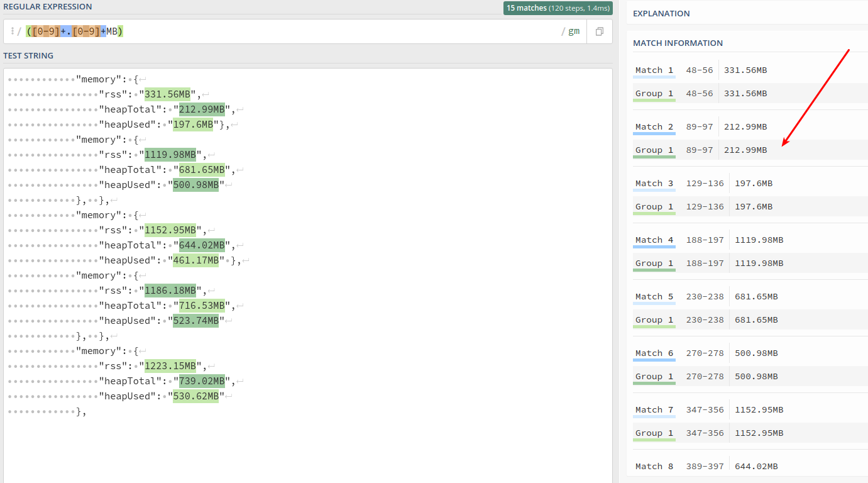The image size is (868, 483).
Task: Select the Match 5 label
Action: [654, 297]
